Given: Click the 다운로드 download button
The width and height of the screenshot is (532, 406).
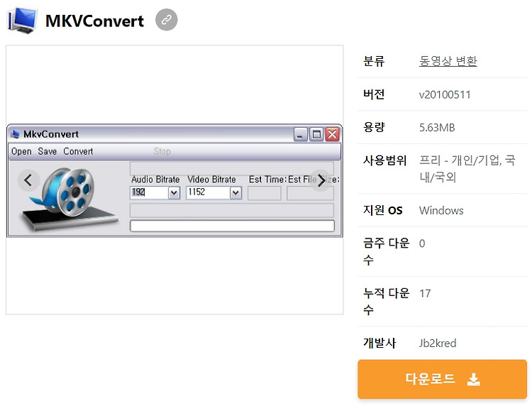Looking at the screenshot, I should point(442,379).
